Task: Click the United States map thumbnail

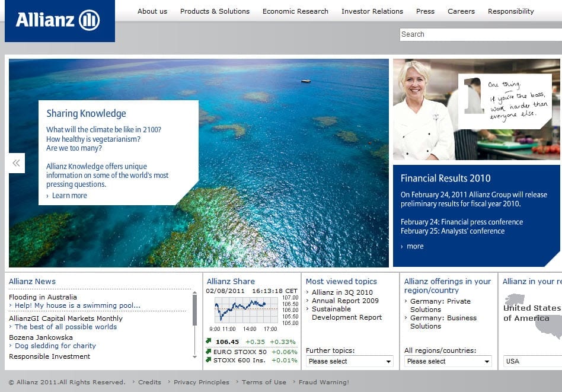Action: point(532,315)
